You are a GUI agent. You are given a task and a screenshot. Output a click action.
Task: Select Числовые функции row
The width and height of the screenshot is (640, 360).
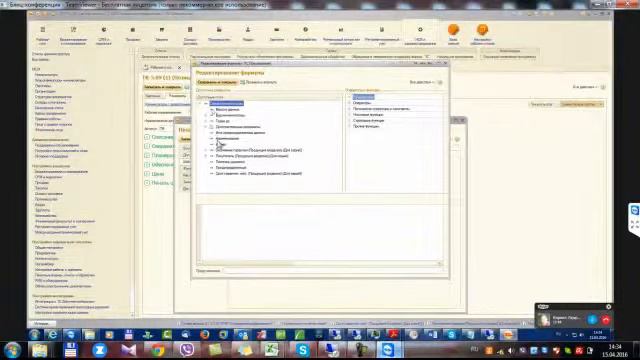(368, 115)
